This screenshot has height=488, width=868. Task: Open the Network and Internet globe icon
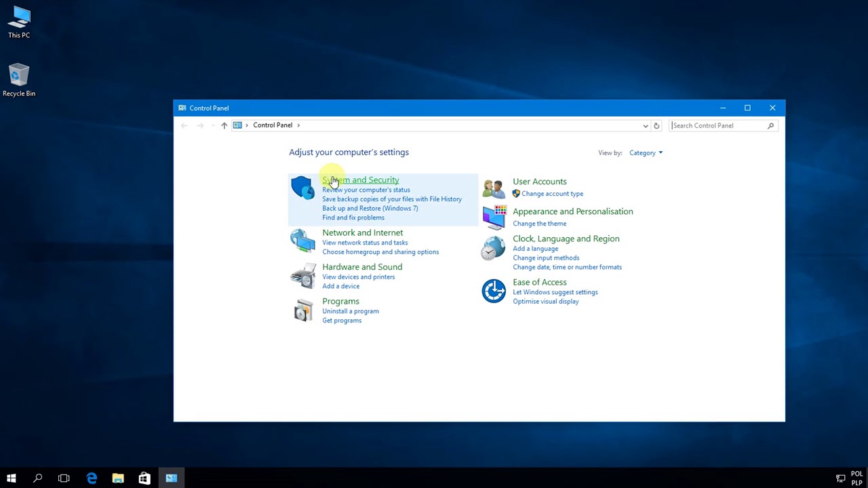[x=302, y=240]
